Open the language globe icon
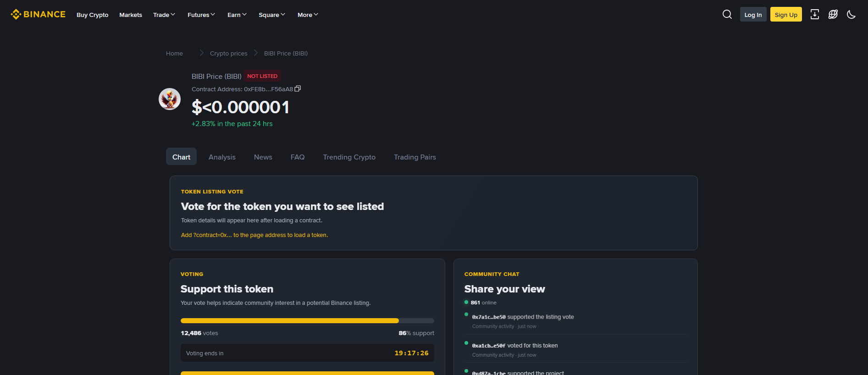Screen dimensions: 868x375 (833, 15)
